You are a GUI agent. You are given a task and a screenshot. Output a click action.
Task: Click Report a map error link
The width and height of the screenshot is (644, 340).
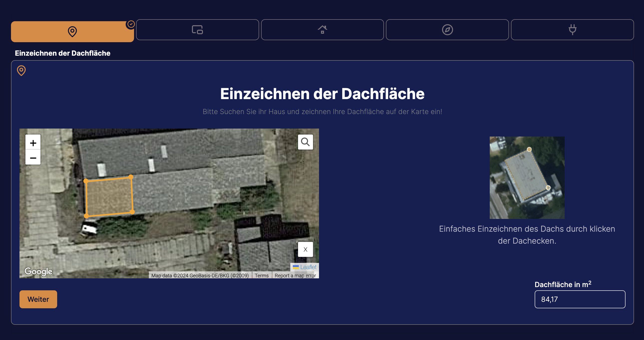coord(295,276)
